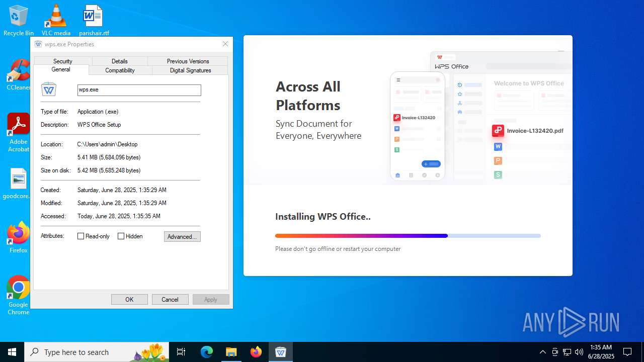This screenshot has width=644, height=362.
Task: Open the notification center icon
Action: [x=627, y=352]
